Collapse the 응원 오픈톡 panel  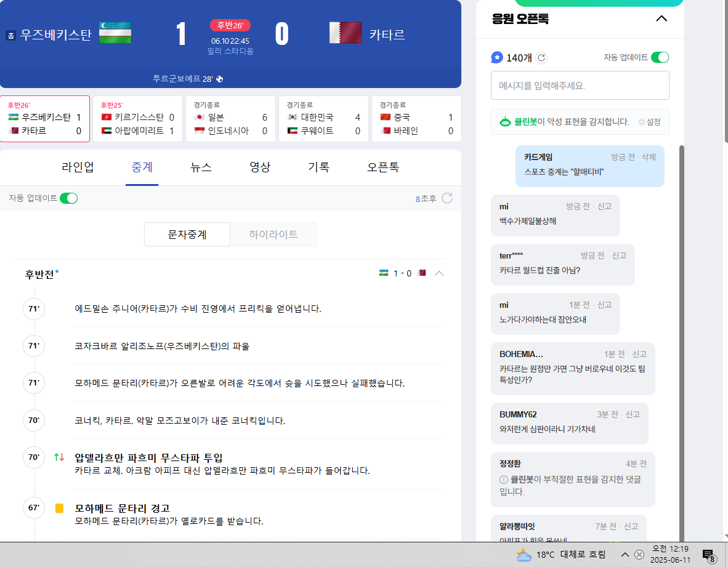tap(661, 18)
